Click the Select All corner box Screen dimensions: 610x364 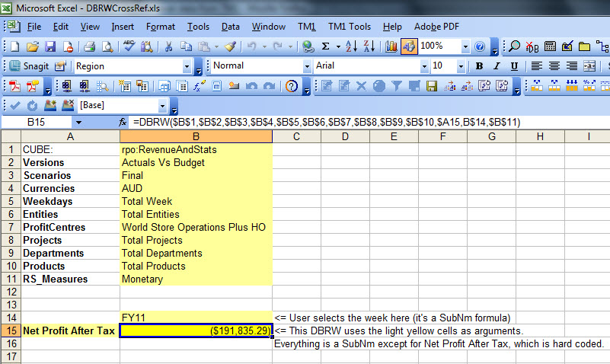click(x=11, y=136)
